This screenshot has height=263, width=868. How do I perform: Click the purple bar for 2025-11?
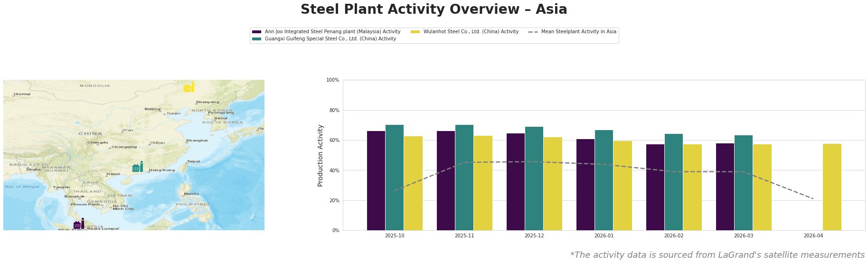click(x=446, y=180)
